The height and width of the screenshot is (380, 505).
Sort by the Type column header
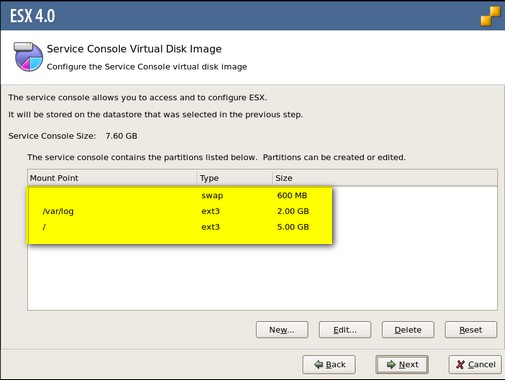click(x=235, y=178)
